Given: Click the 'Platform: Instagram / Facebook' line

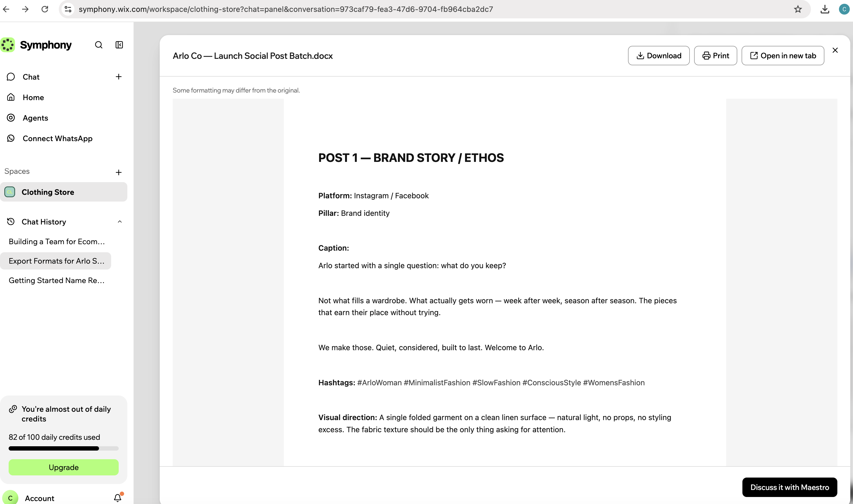Looking at the screenshot, I should point(374,196).
